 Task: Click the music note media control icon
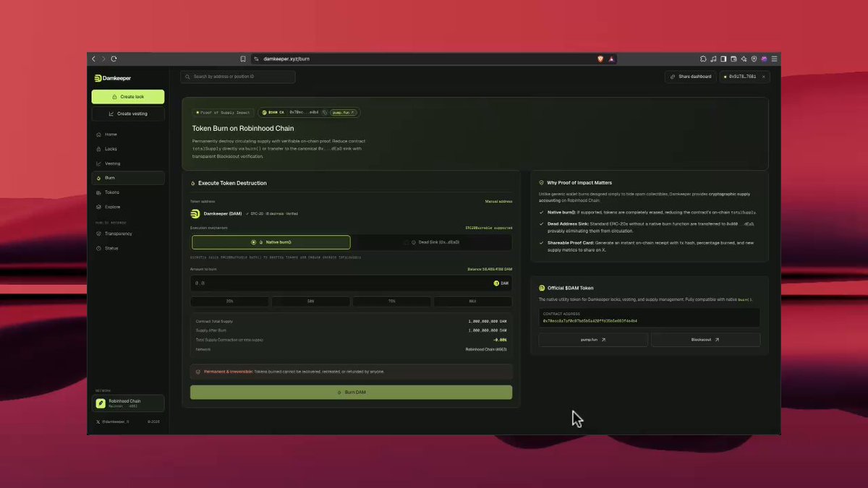coord(713,59)
